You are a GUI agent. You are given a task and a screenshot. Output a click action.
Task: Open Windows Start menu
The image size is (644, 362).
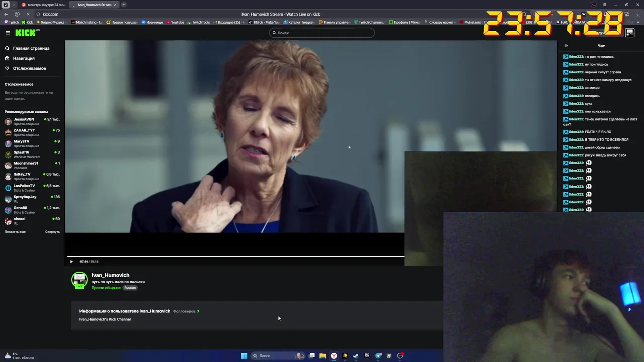(244, 356)
